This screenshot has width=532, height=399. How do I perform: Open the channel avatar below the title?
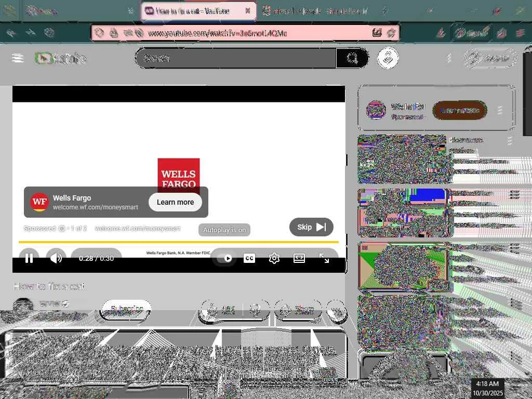point(23,307)
